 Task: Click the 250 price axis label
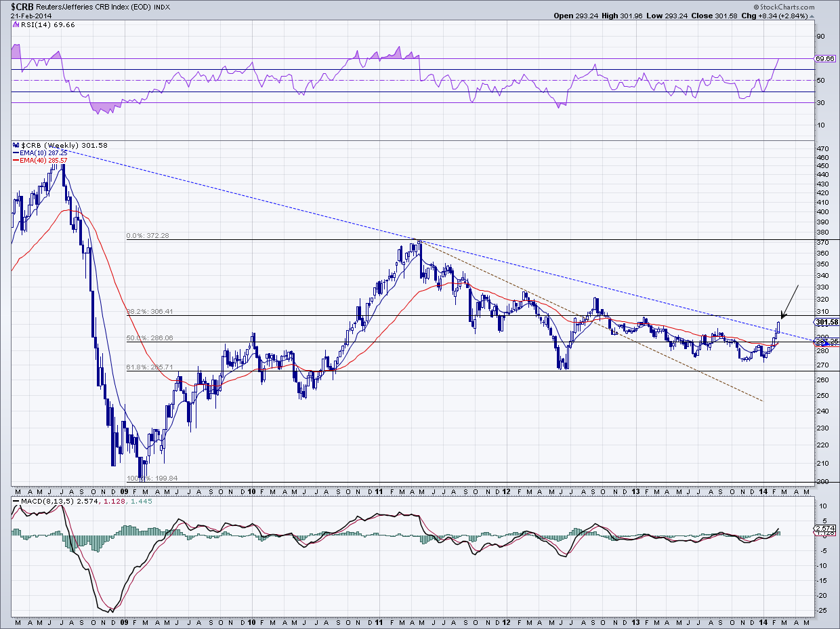click(x=822, y=395)
